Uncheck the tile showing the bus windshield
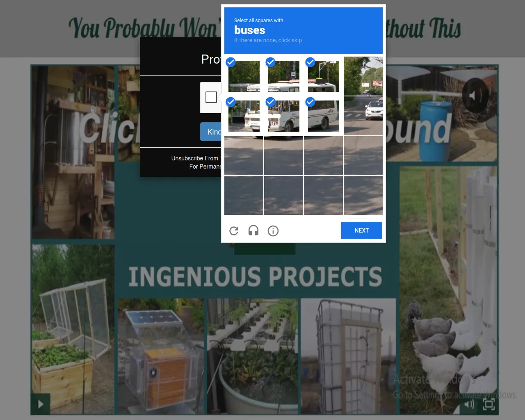Screen dimensions: 525x420 [x=284, y=116]
